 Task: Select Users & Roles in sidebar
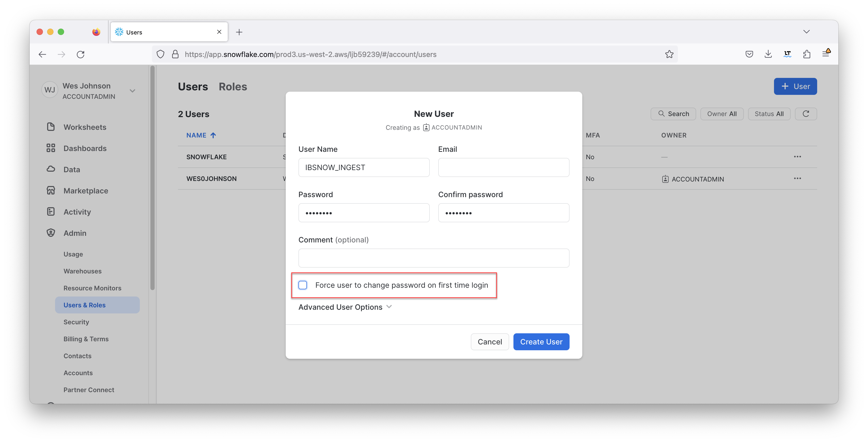pyautogui.click(x=97, y=305)
